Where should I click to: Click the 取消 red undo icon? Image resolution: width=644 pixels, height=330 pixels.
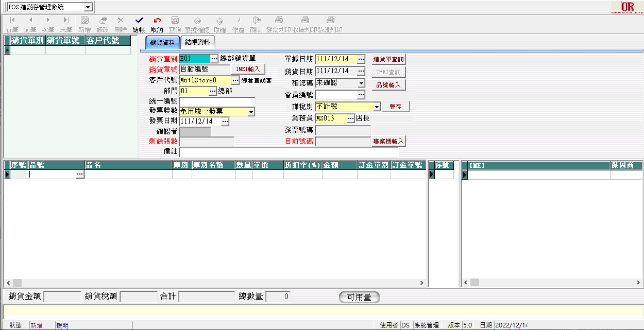tap(157, 21)
